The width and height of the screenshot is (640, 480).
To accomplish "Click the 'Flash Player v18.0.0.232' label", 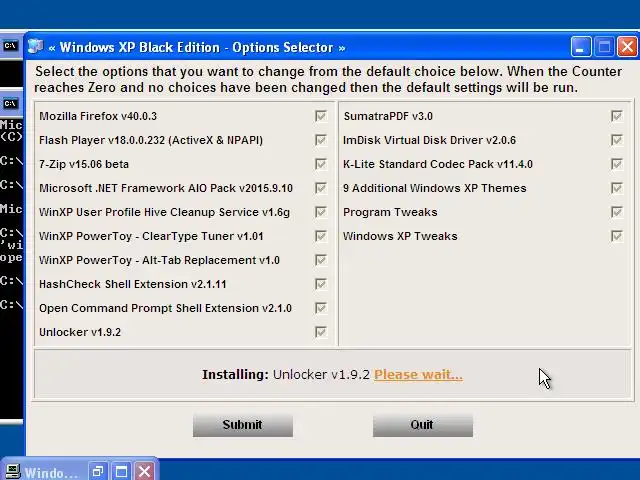I will tap(151, 140).
